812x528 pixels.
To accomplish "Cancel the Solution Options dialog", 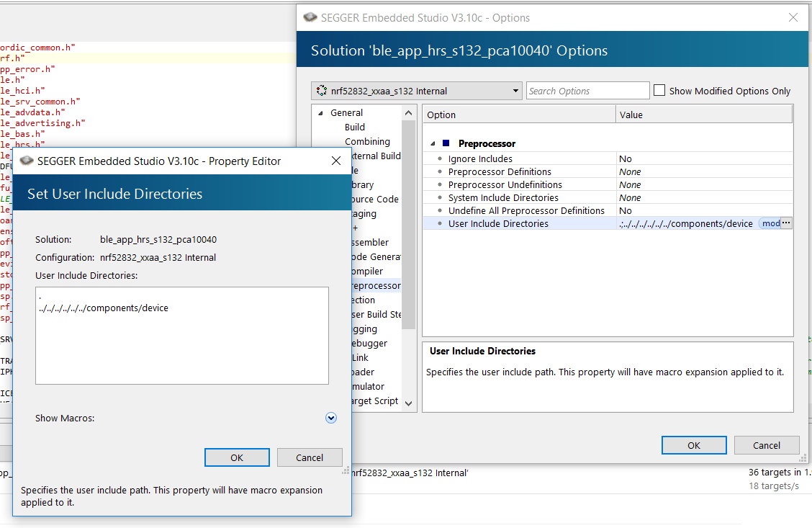I will coord(766,445).
